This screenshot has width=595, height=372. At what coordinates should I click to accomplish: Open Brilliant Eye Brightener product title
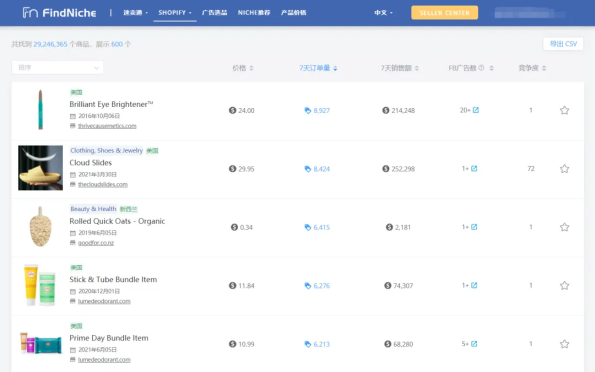111,104
